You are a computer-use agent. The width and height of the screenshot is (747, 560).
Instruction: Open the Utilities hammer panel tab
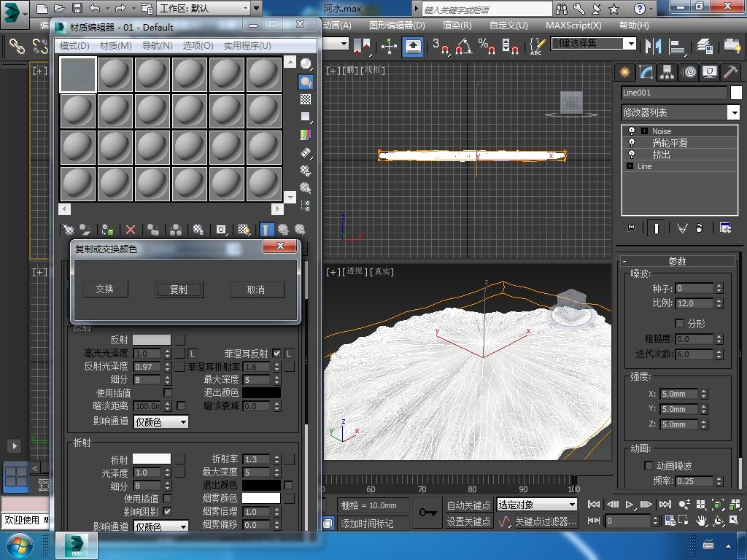click(x=730, y=72)
